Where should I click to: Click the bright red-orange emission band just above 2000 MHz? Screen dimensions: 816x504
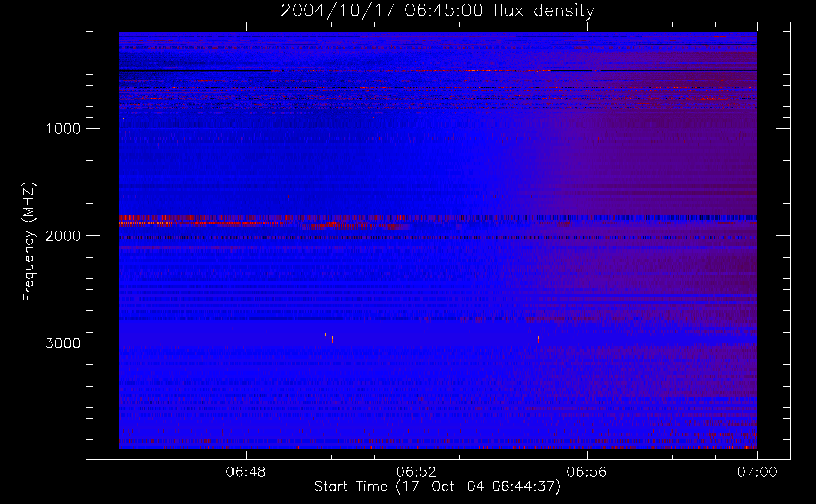(x=202, y=223)
